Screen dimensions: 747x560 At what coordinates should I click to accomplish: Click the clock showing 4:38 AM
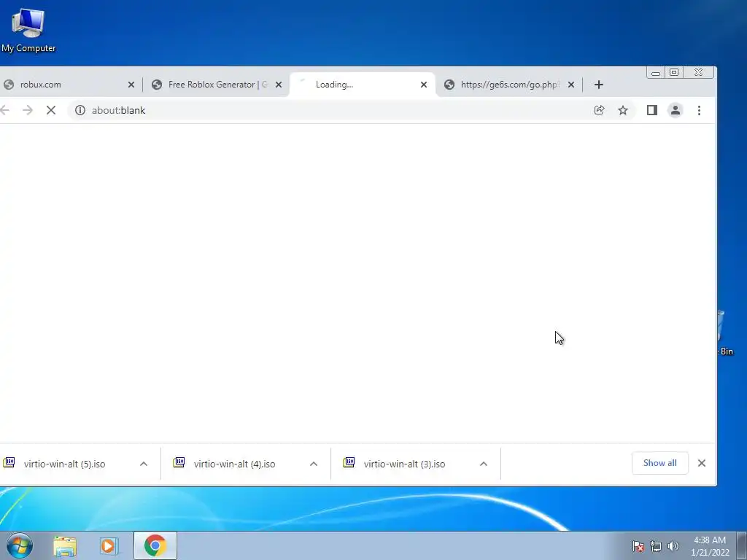pyautogui.click(x=710, y=546)
